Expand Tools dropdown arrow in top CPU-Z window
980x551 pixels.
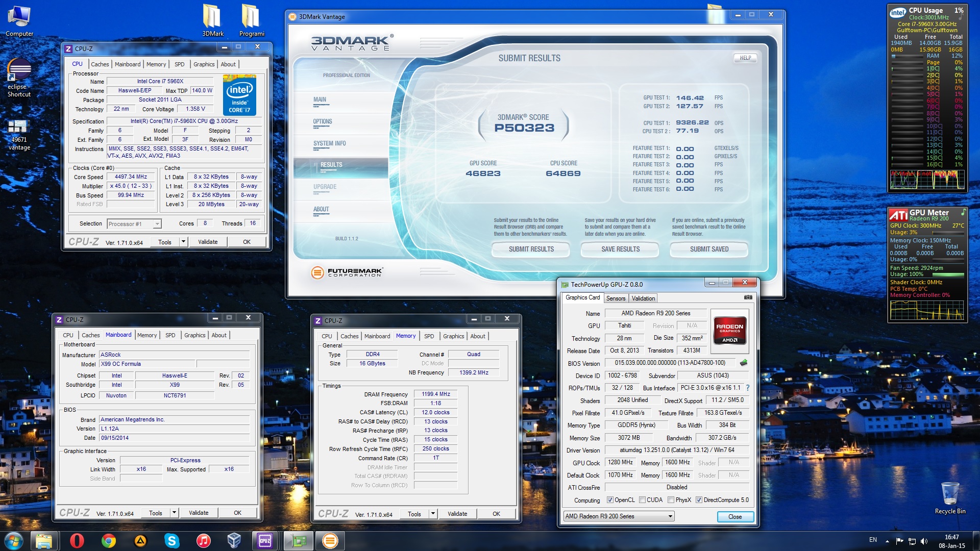pos(183,242)
